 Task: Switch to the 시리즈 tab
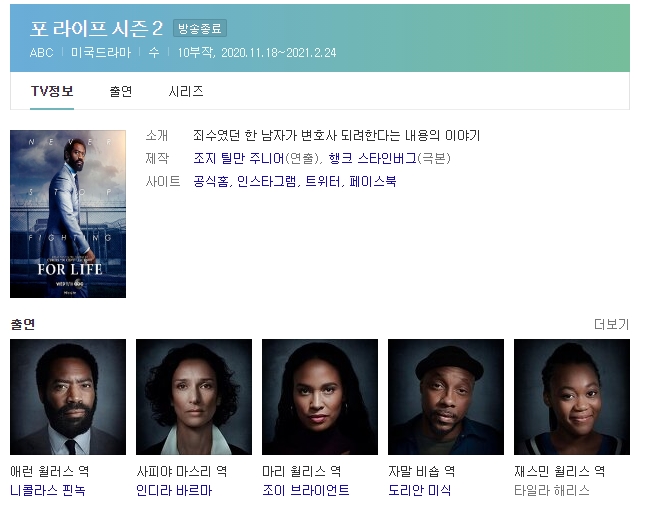pyautogui.click(x=186, y=91)
